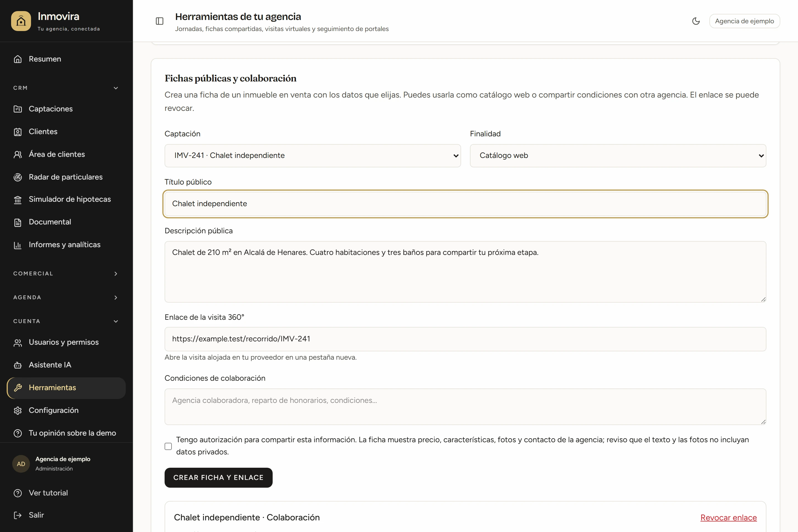This screenshot has width=798, height=532.
Task: Click the Herramientas wrench icon
Action: [18, 388]
